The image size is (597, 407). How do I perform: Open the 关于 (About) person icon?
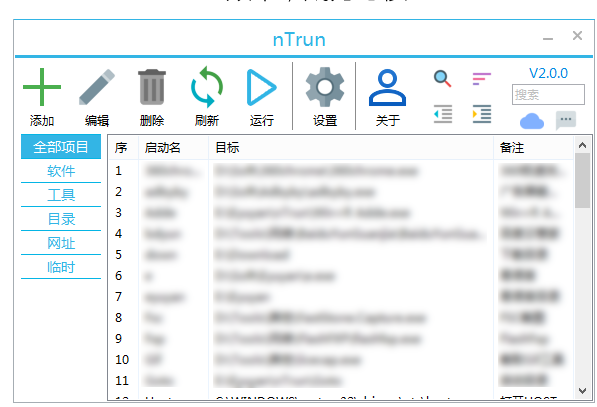(388, 87)
